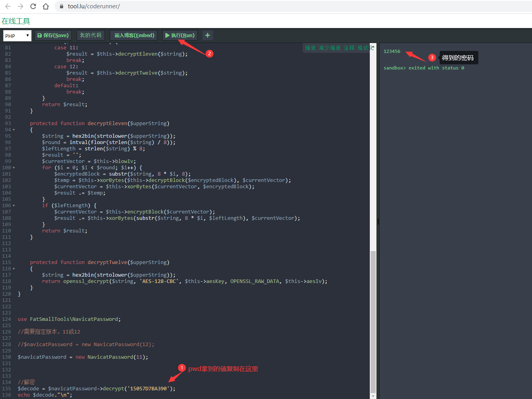Click the '//解密' comment on line 134
This screenshot has width=532, height=399.
point(26,382)
